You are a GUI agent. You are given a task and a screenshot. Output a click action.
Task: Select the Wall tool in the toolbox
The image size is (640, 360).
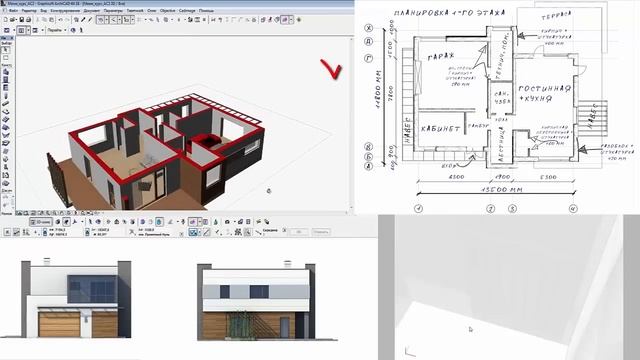tap(6, 72)
